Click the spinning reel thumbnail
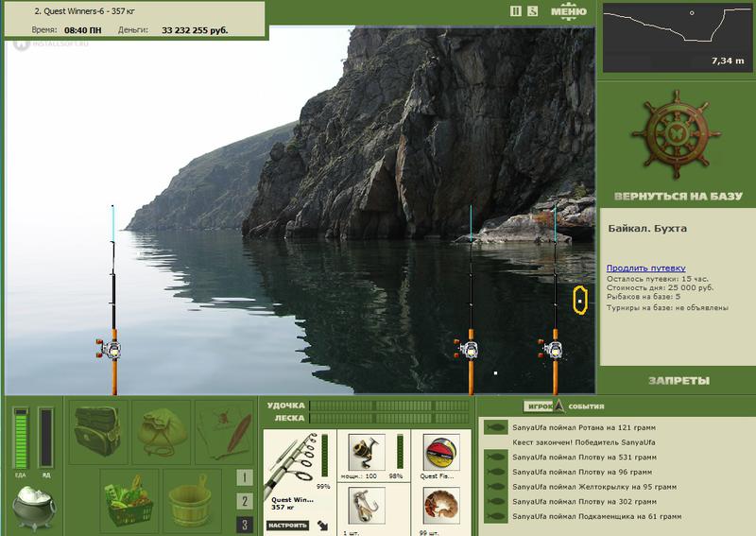 (x=367, y=452)
